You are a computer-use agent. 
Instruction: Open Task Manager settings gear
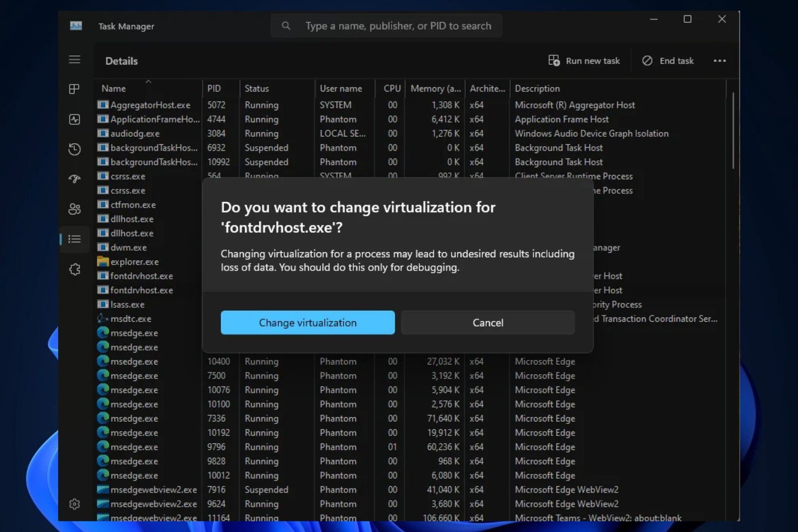(x=74, y=504)
